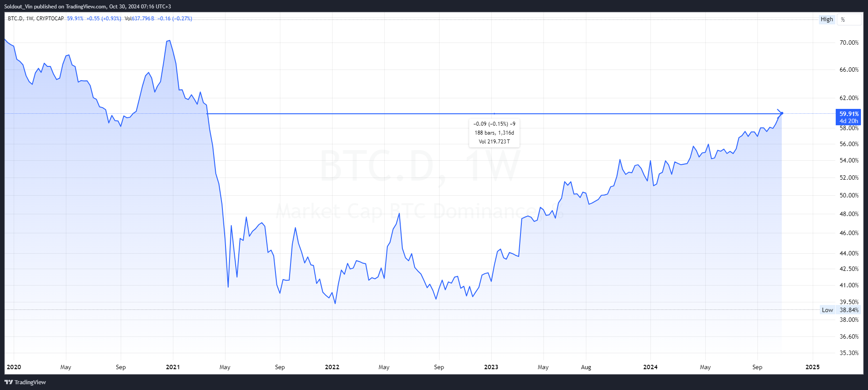This screenshot has height=390, width=868.
Task: Click the arrowhead end of the measure line
Action: click(x=781, y=113)
